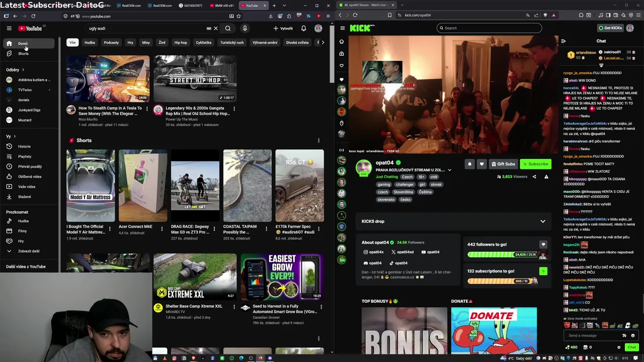Image resolution: width=644 pixels, height=362 pixels.
Task: Switch to BMW e90 e91 tab
Action: coord(222,6)
